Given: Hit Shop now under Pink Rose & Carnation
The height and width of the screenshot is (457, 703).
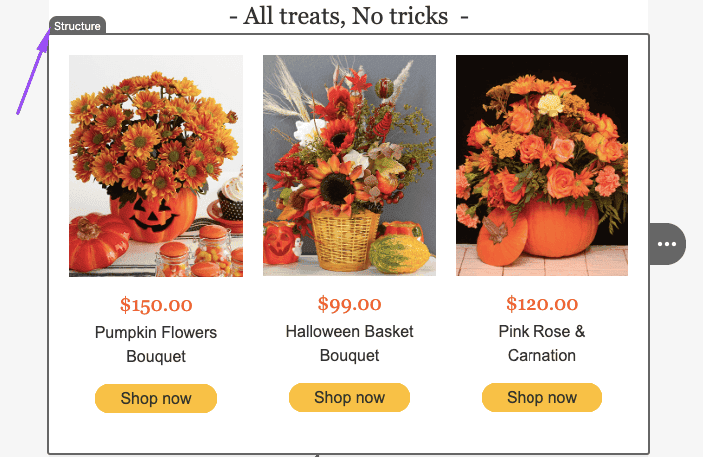Looking at the screenshot, I should pyautogui.click(x=542, y=397).
